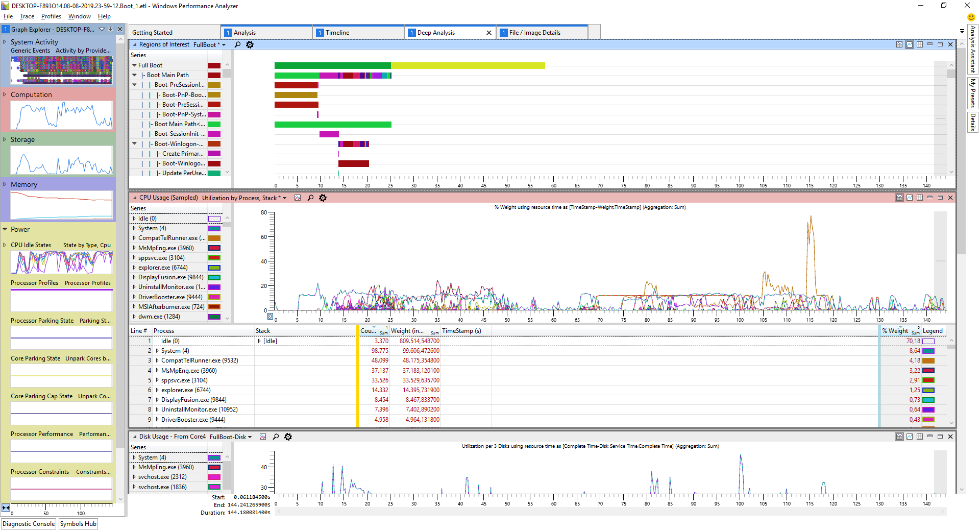Minimize the Disk Usage panel
Viewport: 980px width, 531px height.
pyautogui.click(x=930, y=437)
